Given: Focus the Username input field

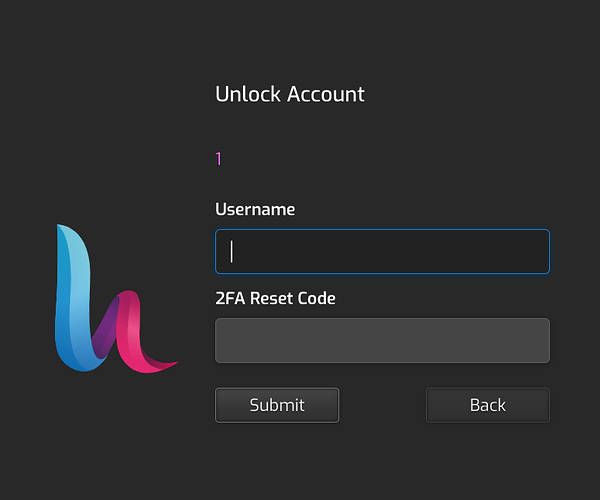Looking at the screenshot, I should 382,252.
